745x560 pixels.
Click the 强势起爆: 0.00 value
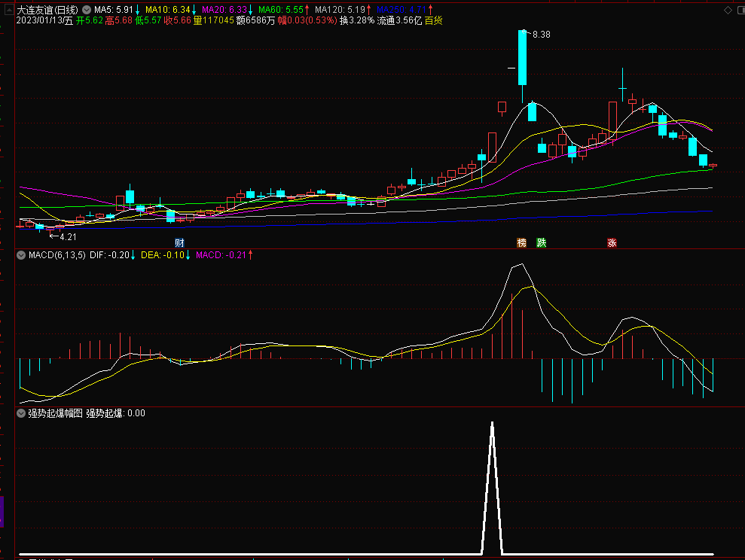click(115, 413)
